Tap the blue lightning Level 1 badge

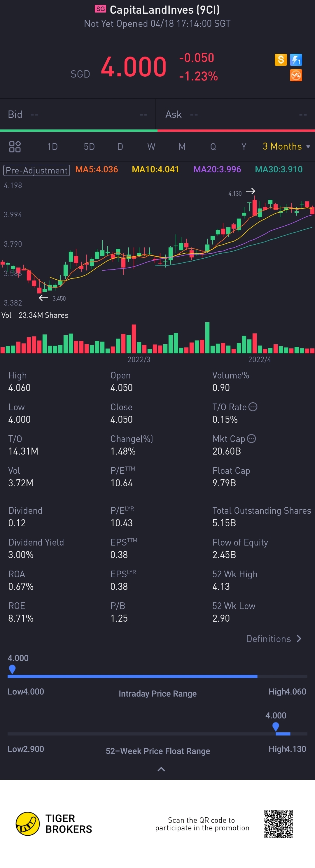(x=296, y=60)
